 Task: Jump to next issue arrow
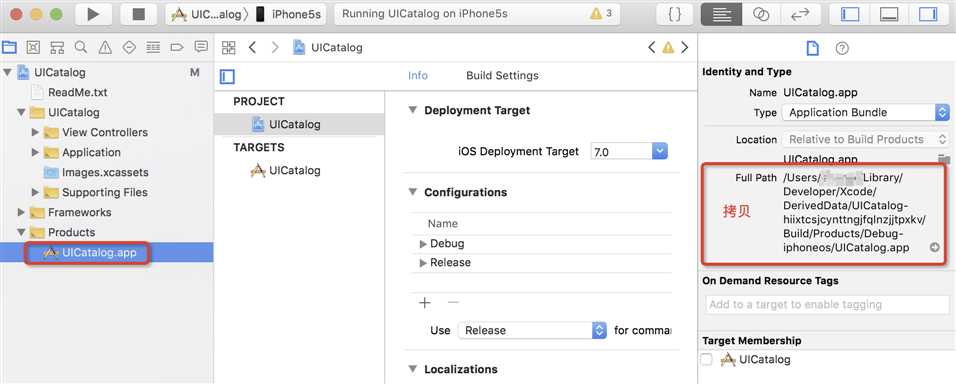point(685,48)
